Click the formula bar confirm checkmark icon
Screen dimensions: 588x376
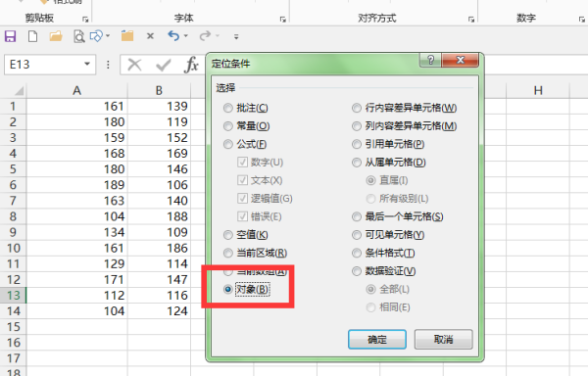164,65
